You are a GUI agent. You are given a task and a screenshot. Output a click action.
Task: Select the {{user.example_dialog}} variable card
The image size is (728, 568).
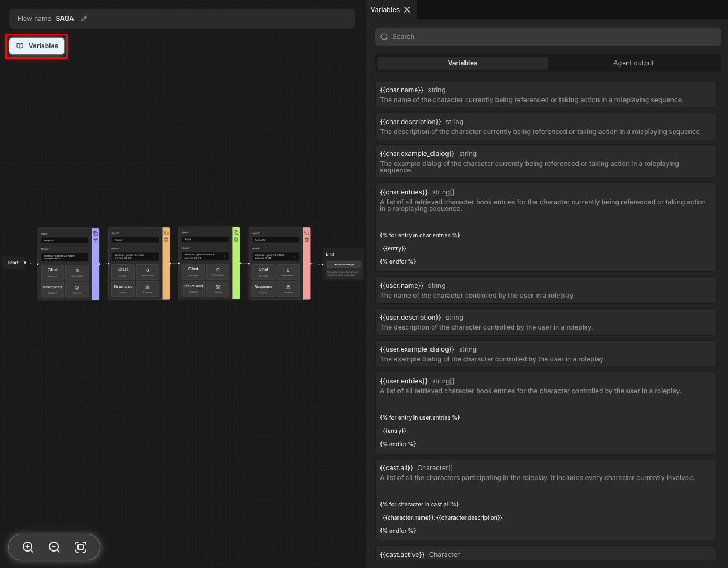pos(546,354)
